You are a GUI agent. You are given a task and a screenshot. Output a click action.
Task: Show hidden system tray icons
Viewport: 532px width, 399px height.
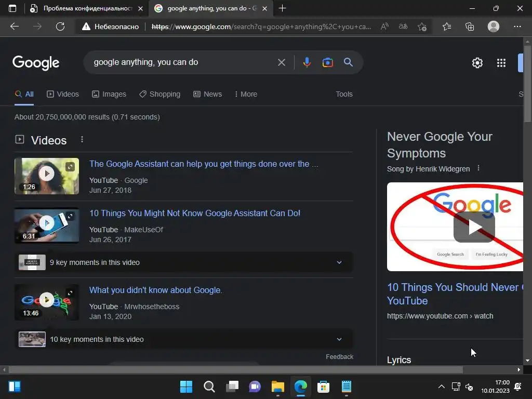point(441,387)
